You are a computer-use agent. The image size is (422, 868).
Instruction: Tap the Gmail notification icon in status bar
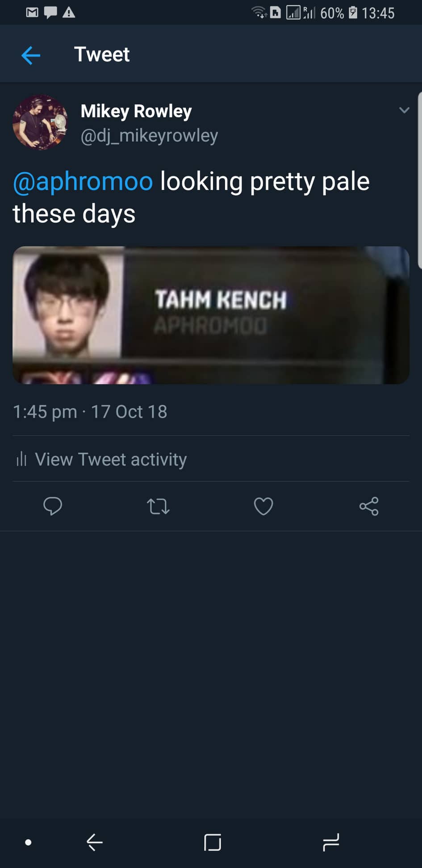point(32,13)
